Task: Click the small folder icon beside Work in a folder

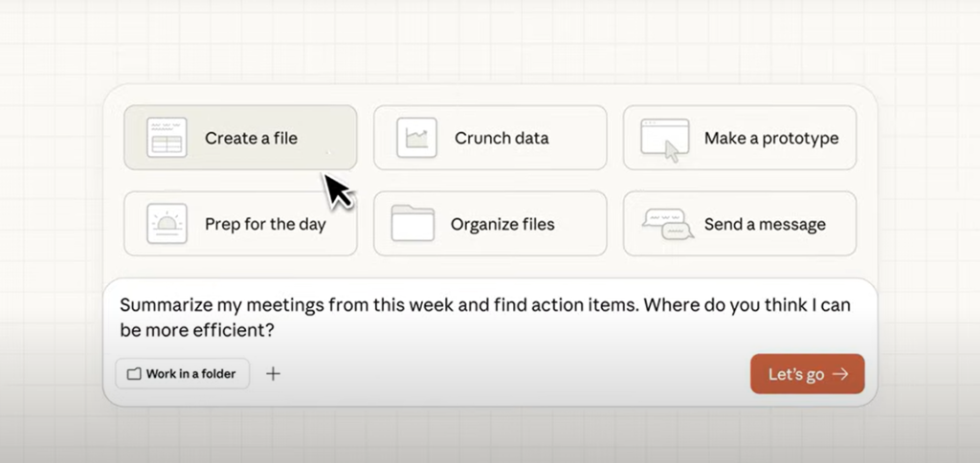Action: tap(134, 374)
